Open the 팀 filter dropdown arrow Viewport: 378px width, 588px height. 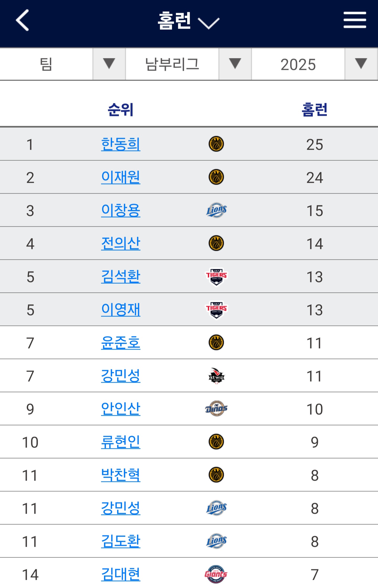click(109, 64)
